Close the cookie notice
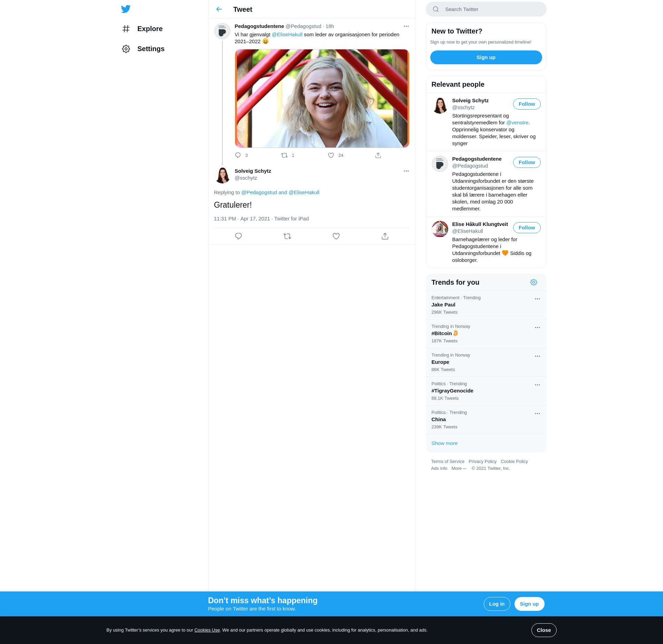 click(x=544, y=630)
